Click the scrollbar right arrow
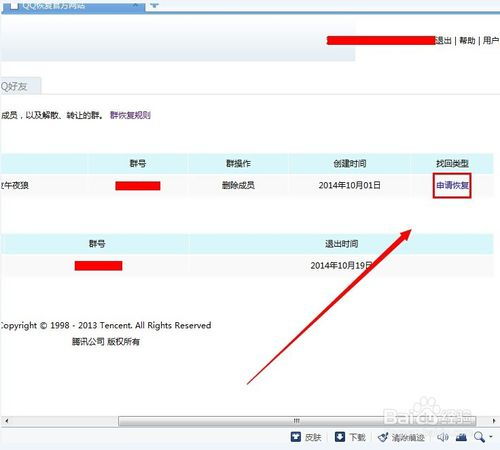Image resolution: width=500 pixels, height=450 pixels. pyautogui.click(x=494, y=421)
